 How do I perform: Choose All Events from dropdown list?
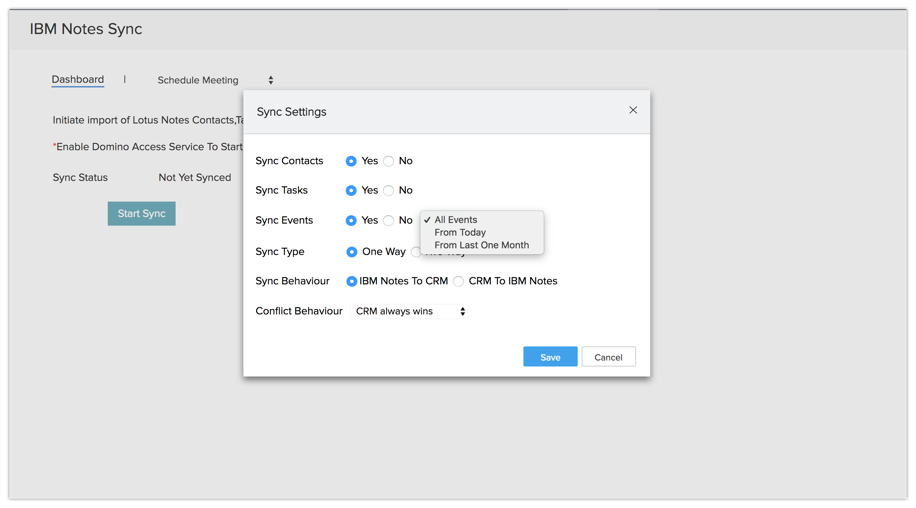pos(456,220)
